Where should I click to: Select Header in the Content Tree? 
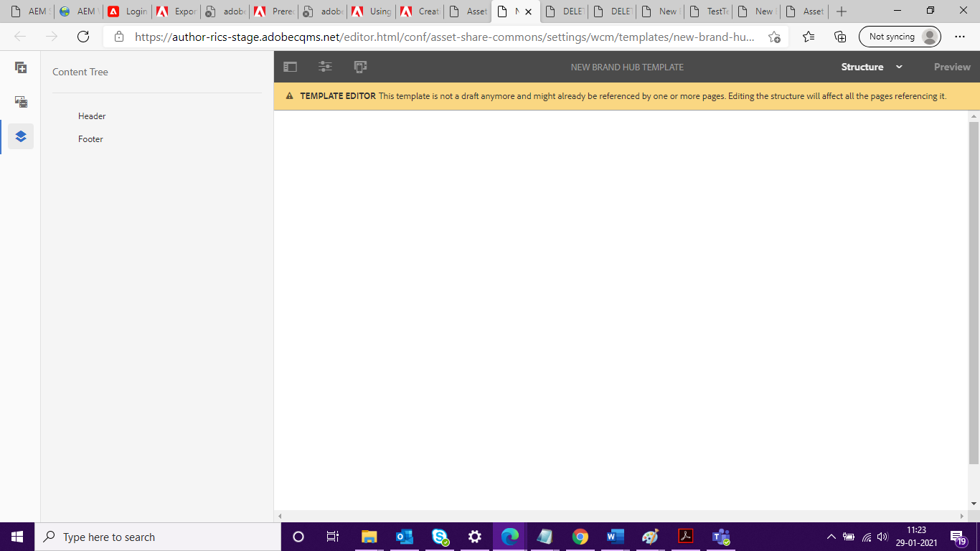point(92,116)
